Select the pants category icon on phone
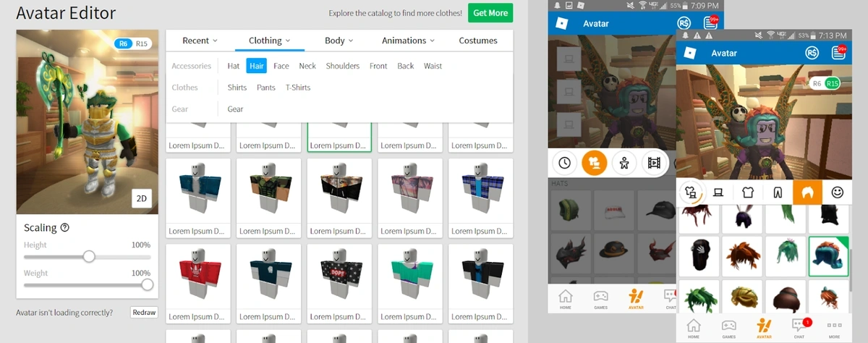This screenshot has width=868, height=343. click(778, 192)
